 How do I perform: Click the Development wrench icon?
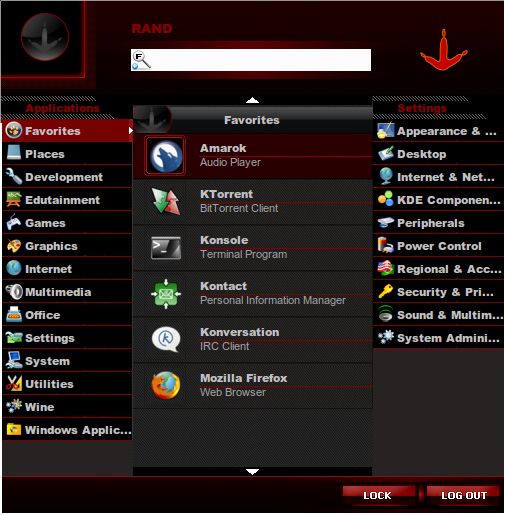point(14,176)
